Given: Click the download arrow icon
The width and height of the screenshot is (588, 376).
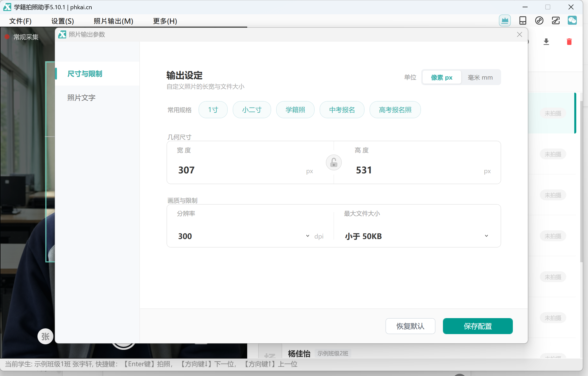Looking at the screenshot, I should pos(546,42).
